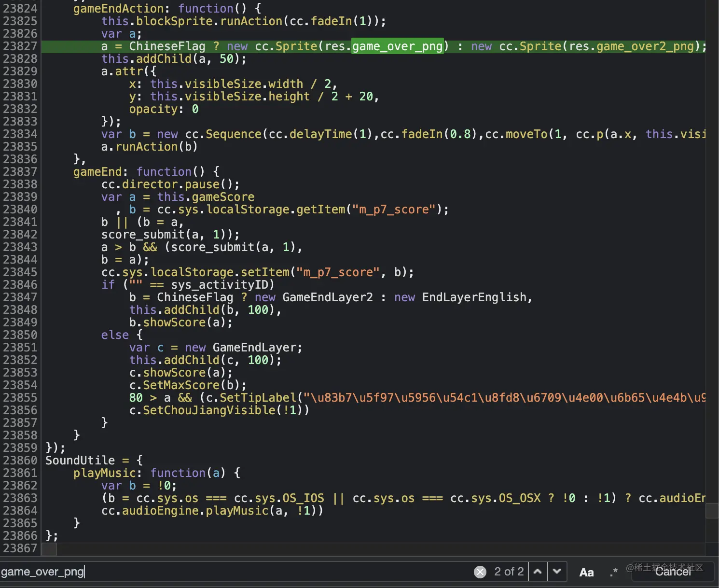This screenshot has height=588, width=719.
Task: Click gameScore on line 23839
Action: point(223,197)
